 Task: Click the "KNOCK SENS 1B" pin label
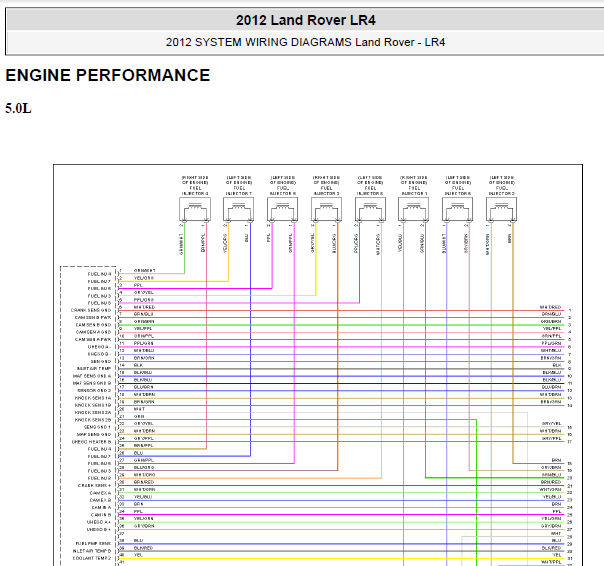(x=93, y=405)
